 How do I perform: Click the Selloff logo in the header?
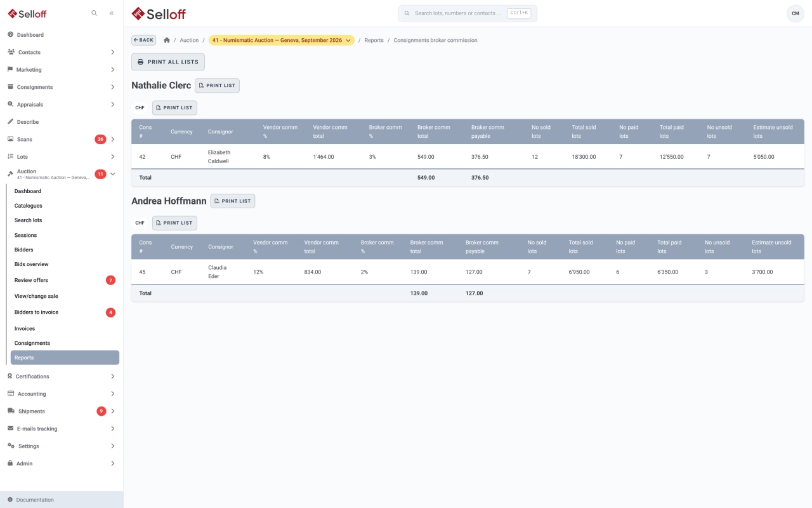click(159, 13)
